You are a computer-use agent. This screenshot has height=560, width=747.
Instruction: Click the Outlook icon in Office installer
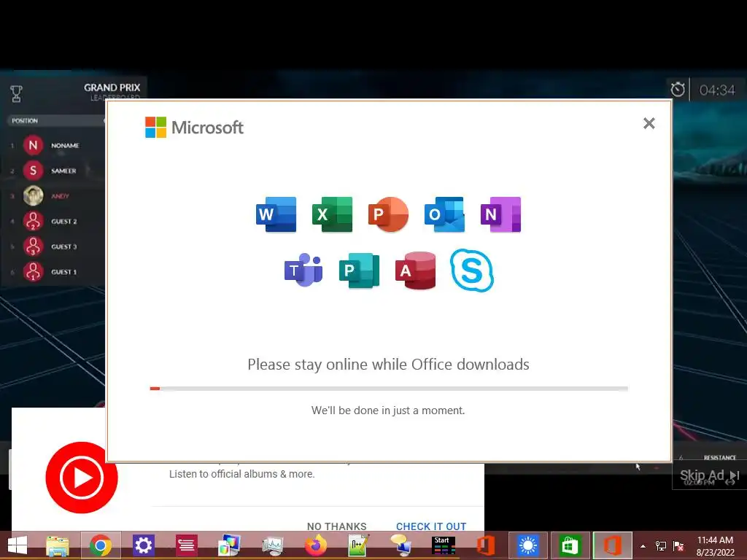click(x=444, y=214)
